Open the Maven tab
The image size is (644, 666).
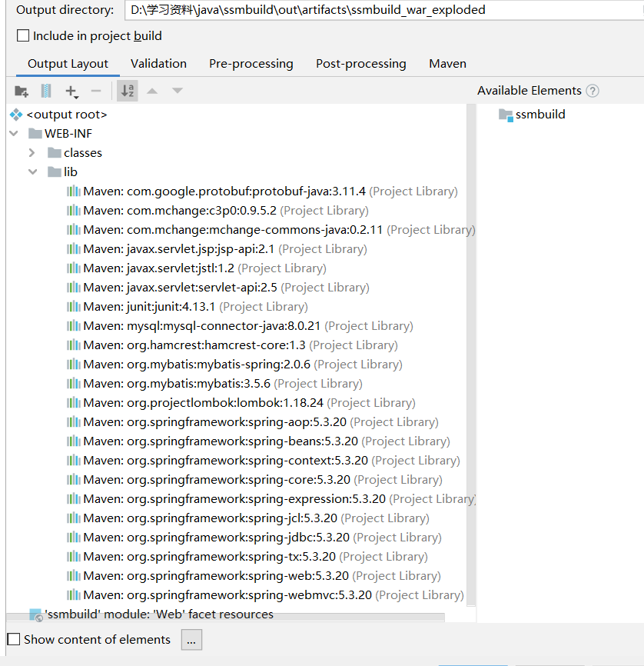pyautogui.click(x=448, y=64)
